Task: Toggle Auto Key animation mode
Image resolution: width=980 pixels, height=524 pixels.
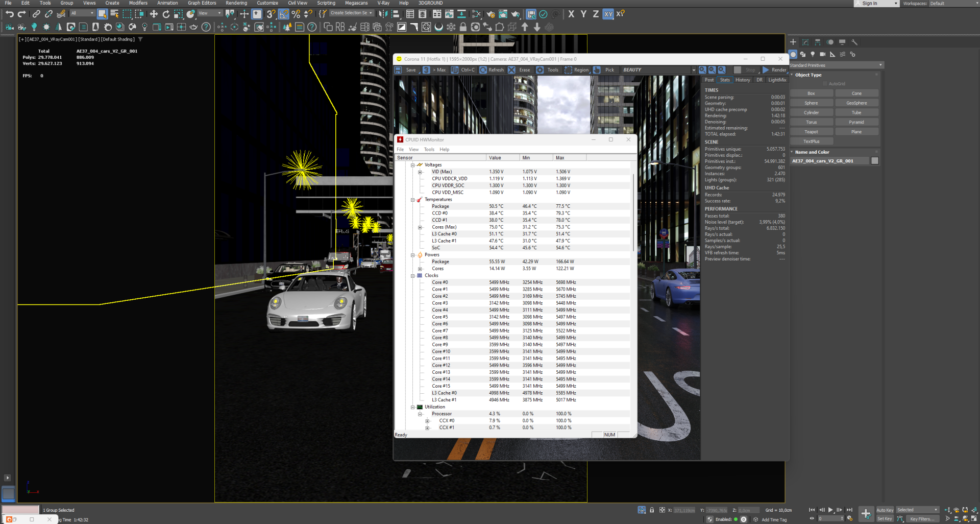Action: [x=885, y=510]
